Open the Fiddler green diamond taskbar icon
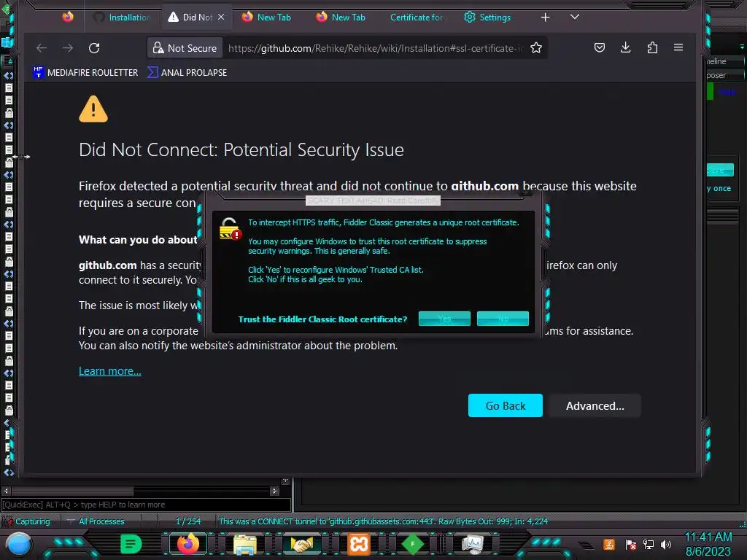 (x=413, y=544)
